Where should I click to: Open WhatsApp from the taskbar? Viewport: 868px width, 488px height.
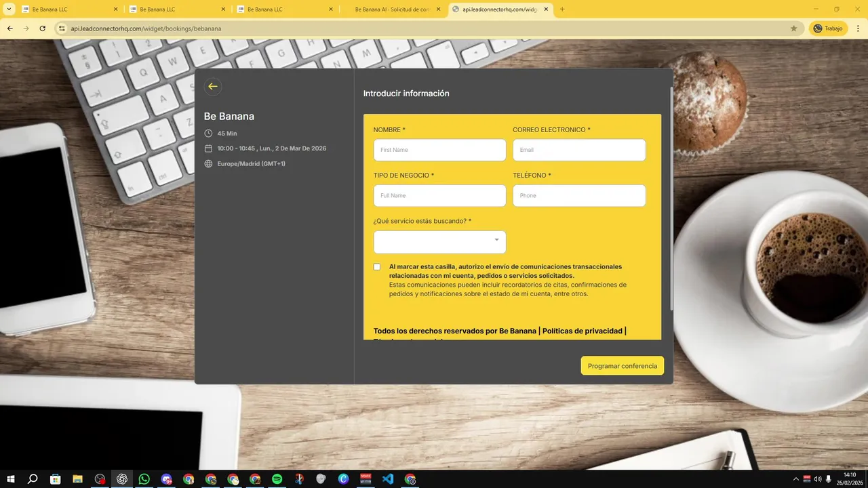tap(144, 479)
